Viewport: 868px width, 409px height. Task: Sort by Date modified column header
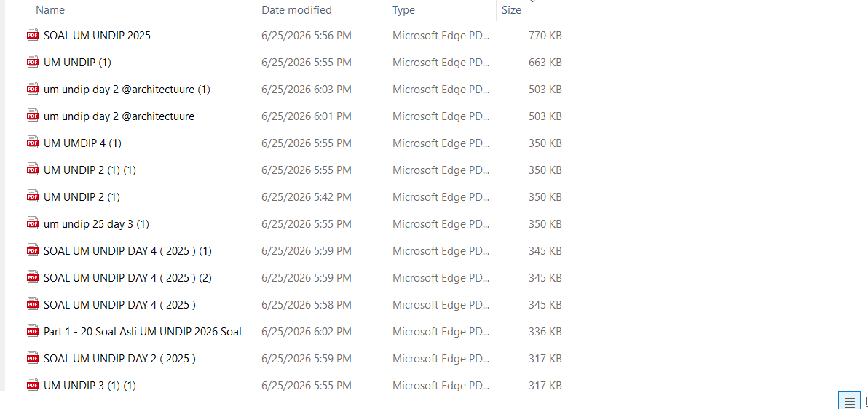point(296,10)
